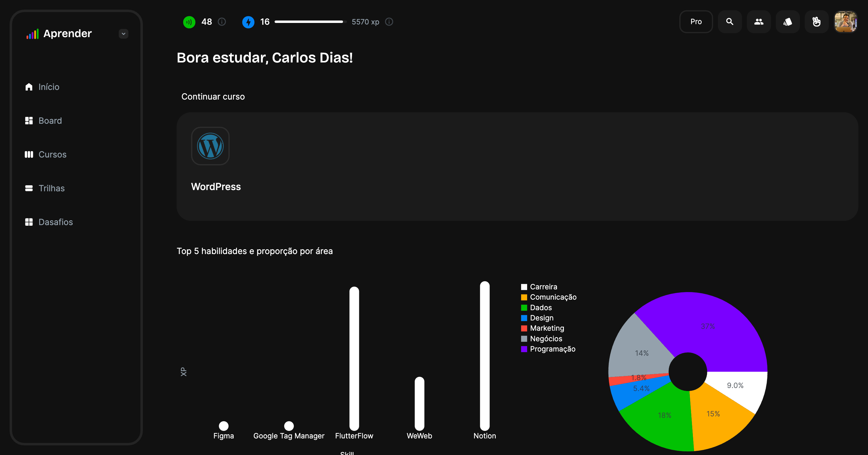Click the search magnifier icon
The height and width of the screenshot is (455, 868).
(729, 22)
